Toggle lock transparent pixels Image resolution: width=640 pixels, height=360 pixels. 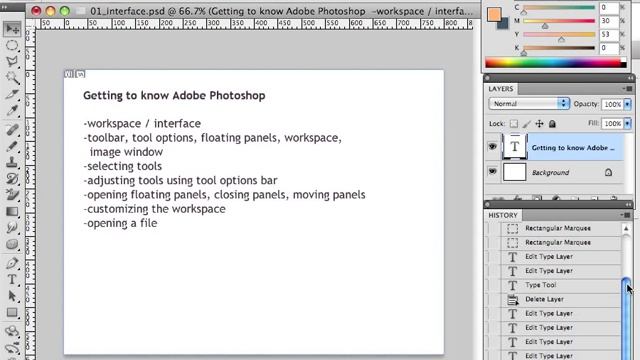point(514,124)
